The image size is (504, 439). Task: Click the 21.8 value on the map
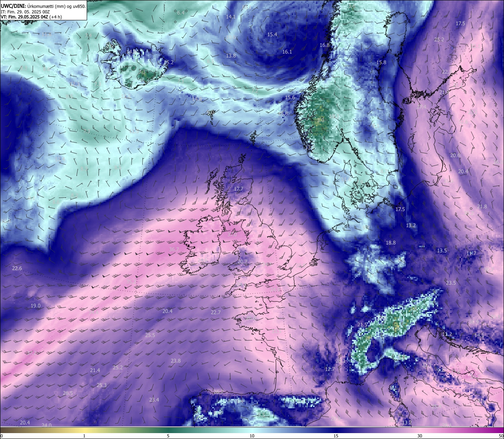[x=482, y=206]
